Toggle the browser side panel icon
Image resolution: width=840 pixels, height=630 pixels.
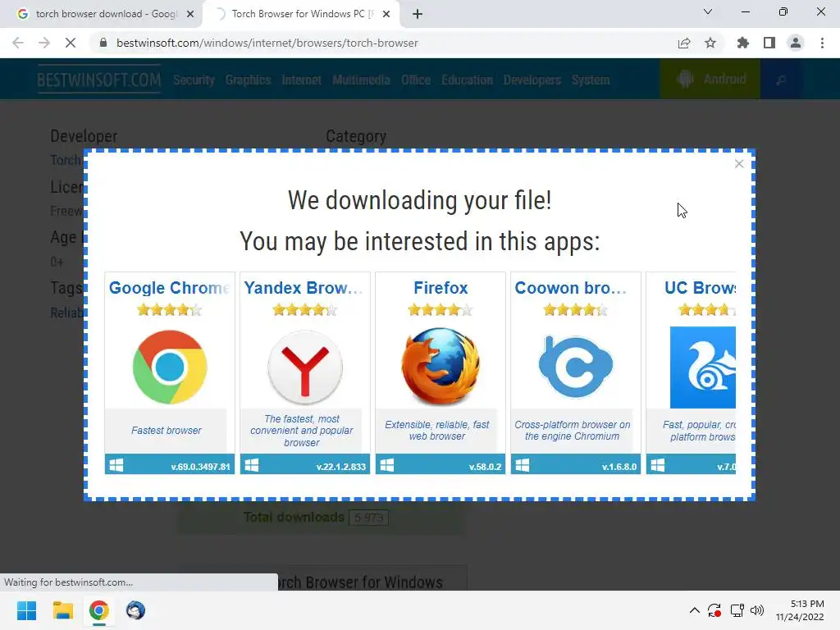click(x=769, y=43)
